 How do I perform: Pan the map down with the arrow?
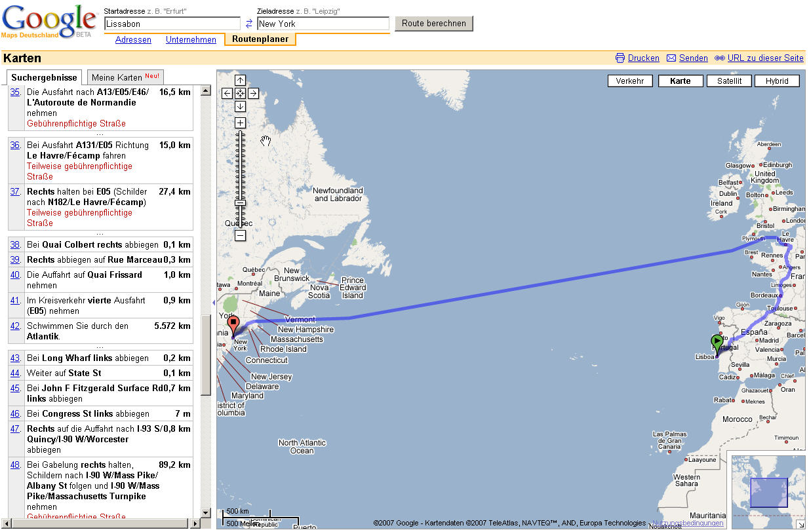pos(240,106)
